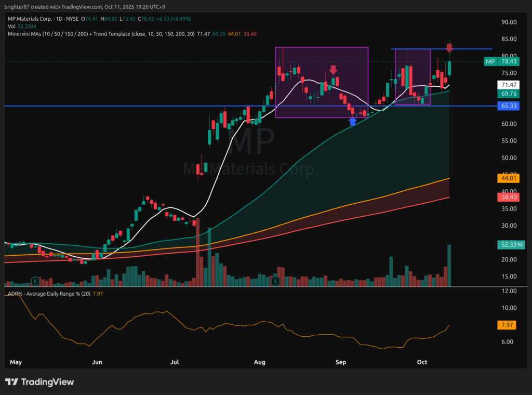The image size is (532, 395).
Task: Select the red down arrow in late August
Action: pyautogui.click(x=333, y=70)
